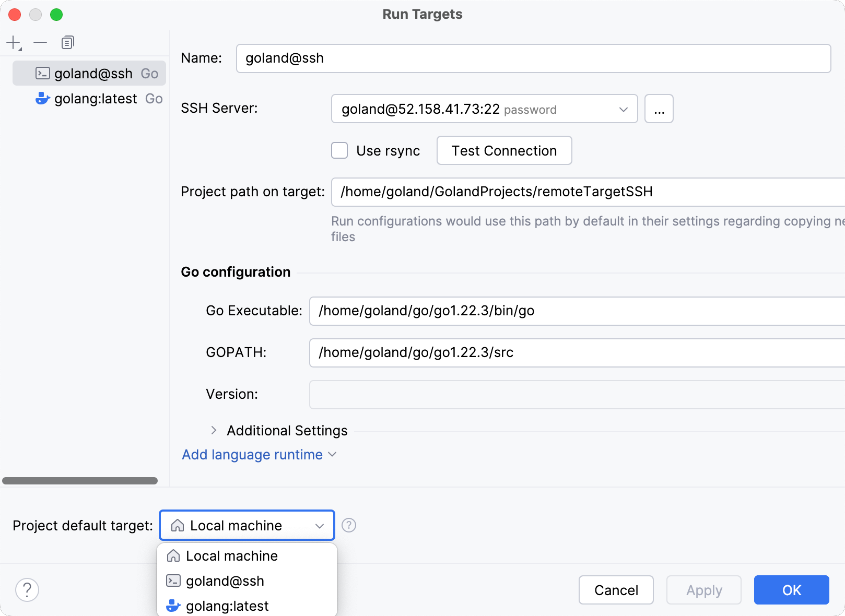Enable the Use rsync checkbox
This screenshot has height=616, width=845.
click(x=339, y=150)
